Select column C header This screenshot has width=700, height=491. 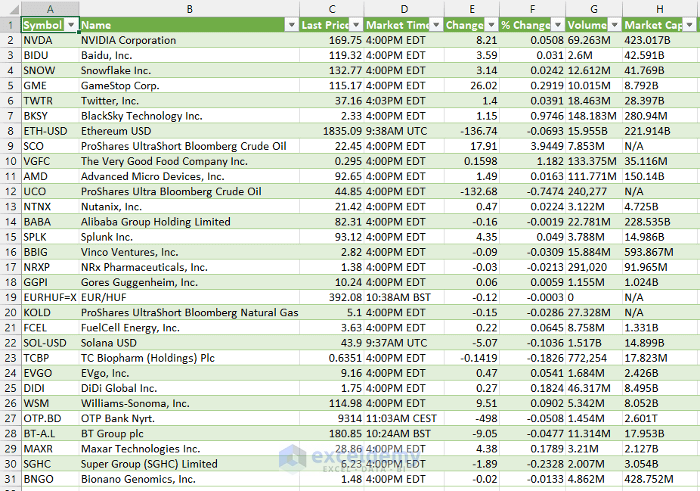[332, 9]
